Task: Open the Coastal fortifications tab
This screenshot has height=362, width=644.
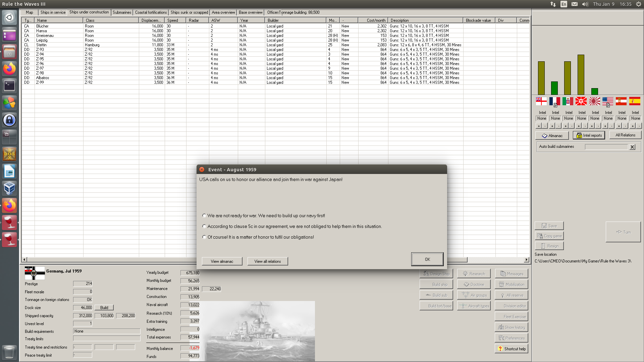Action: point(151,12)
